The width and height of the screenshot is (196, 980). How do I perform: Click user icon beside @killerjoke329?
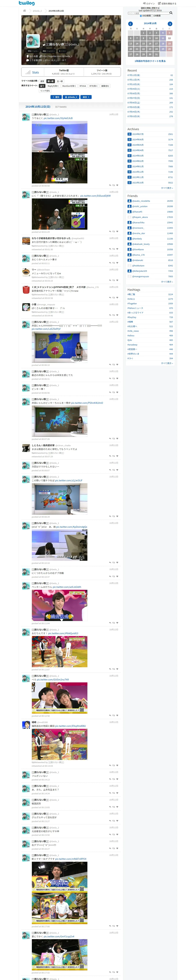[x=129, y=271]
